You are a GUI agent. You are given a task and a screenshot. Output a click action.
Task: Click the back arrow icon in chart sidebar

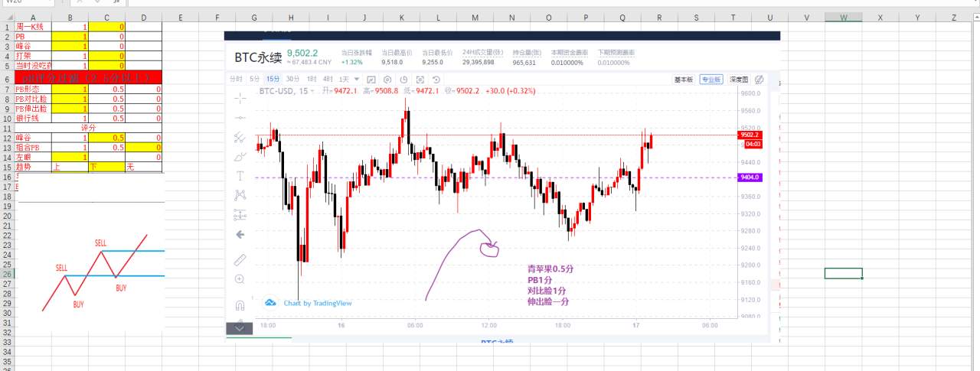[x=240, y=235]
